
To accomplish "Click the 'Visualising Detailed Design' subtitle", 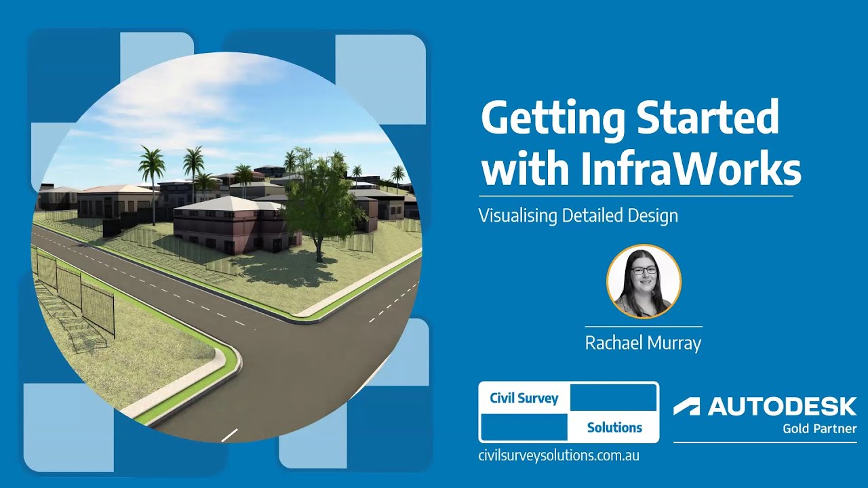I will click(578, 216).
